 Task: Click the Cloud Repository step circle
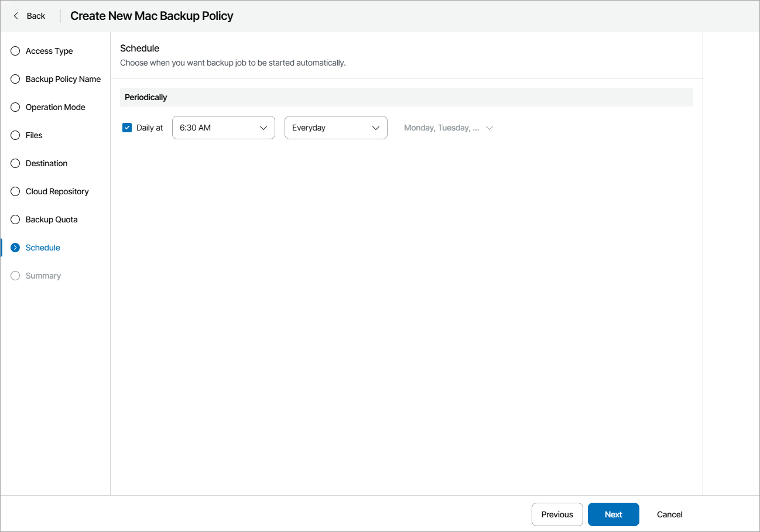15,191
